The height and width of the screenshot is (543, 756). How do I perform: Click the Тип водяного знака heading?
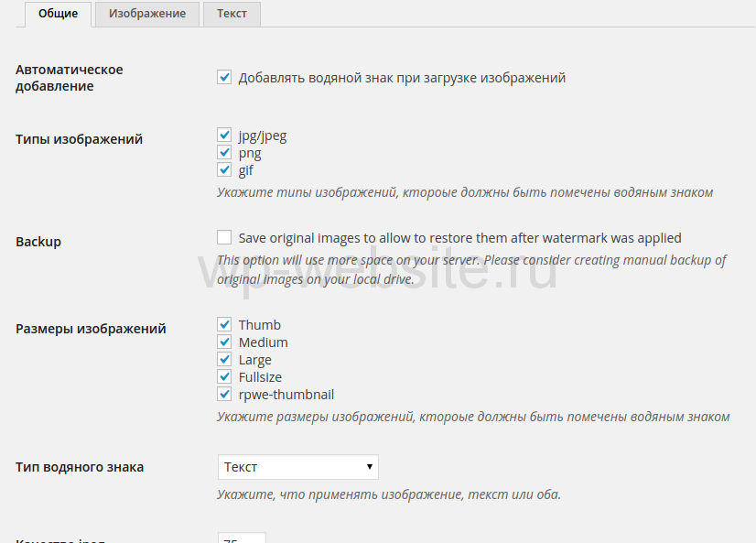[80, 467]
